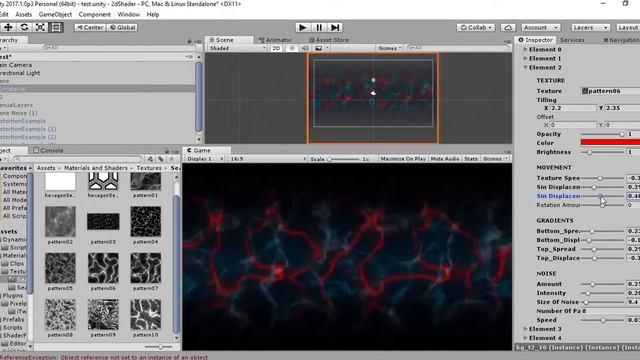Toggle Global handle rotation button
The height and width of the screenshot is (360, 640).
[x=122, y=27]
